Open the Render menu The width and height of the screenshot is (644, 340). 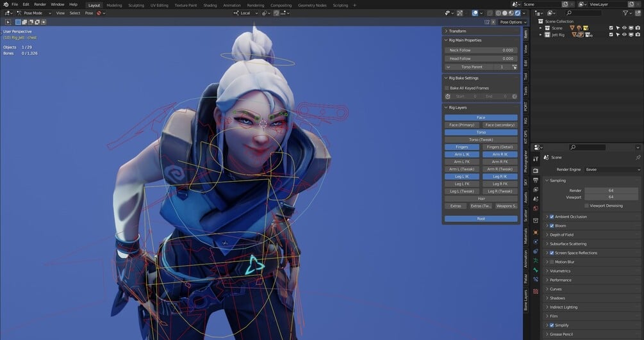click(x=40, y=4)
